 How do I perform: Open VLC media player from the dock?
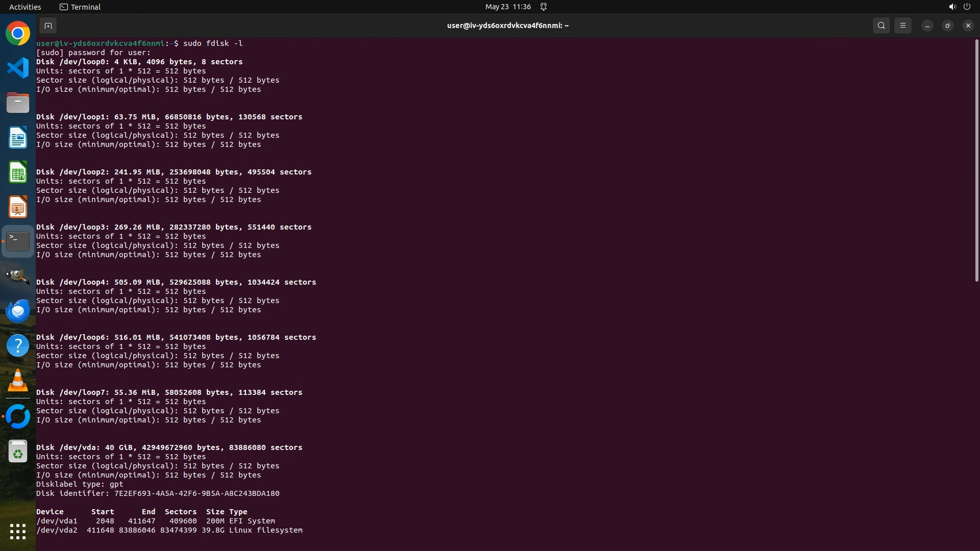(18, 381)
